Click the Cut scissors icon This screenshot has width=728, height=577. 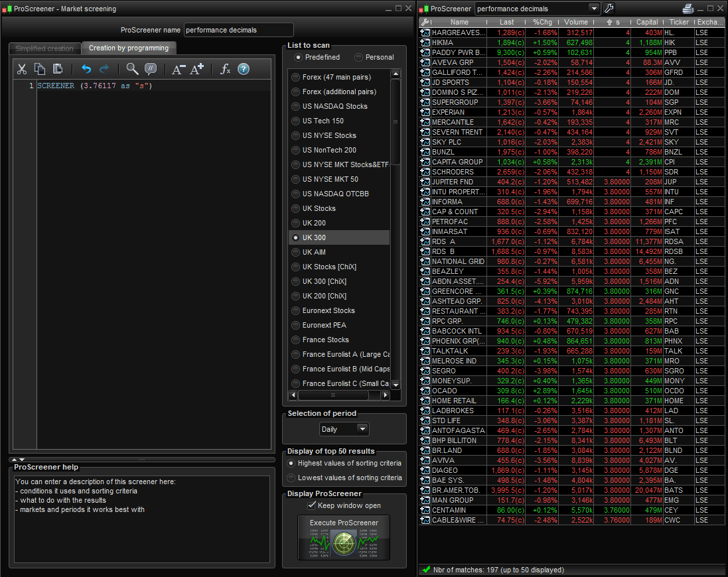coord(21,69)
